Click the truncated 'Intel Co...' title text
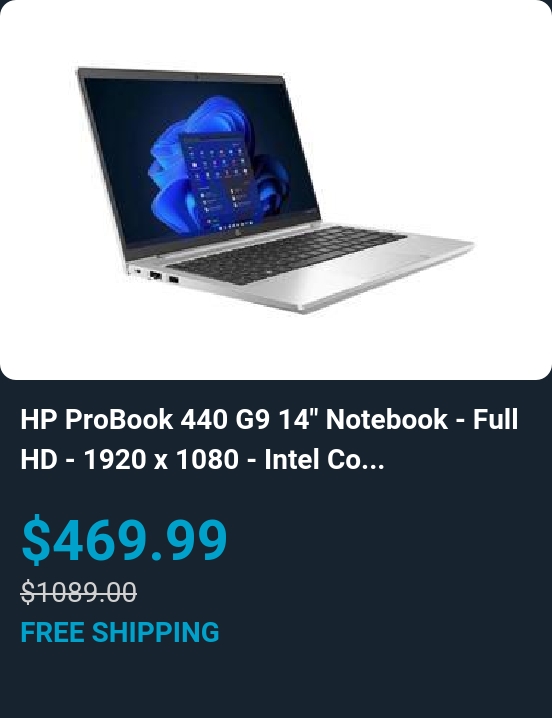Image resolution: width=552 pixels, height=718 pixels. click(324, 459)
